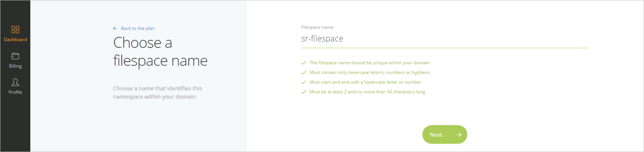This screenshot has height=152, width=644.
Task: Click the 54 characters long rule text
Action: coord(367,92)
